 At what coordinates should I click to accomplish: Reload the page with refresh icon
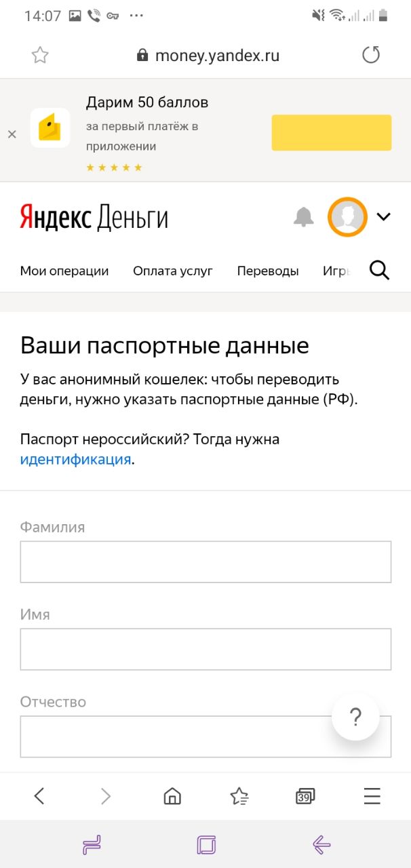(371, 55)
